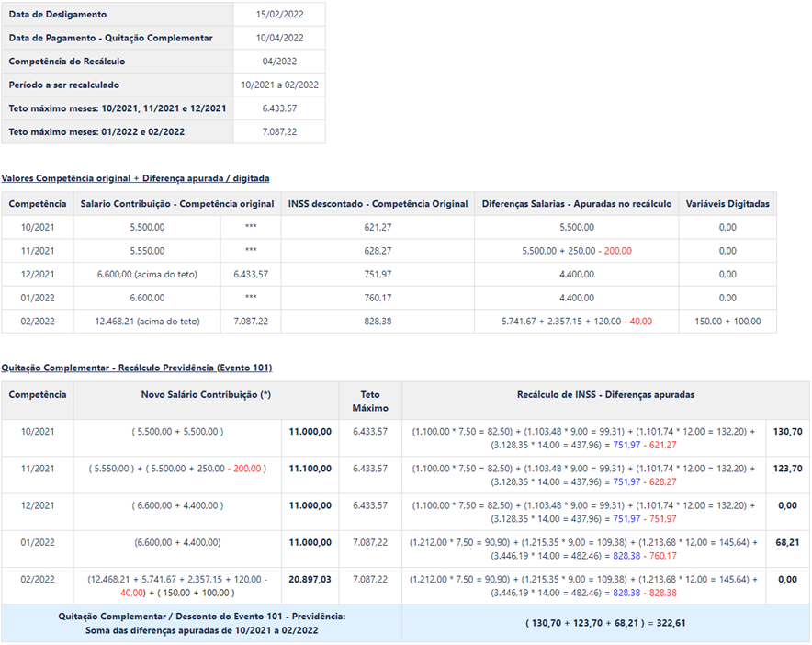Click the Variáveis Digitadas column header
The height and width of the screenshot is (645, 812).
point(727,204)
